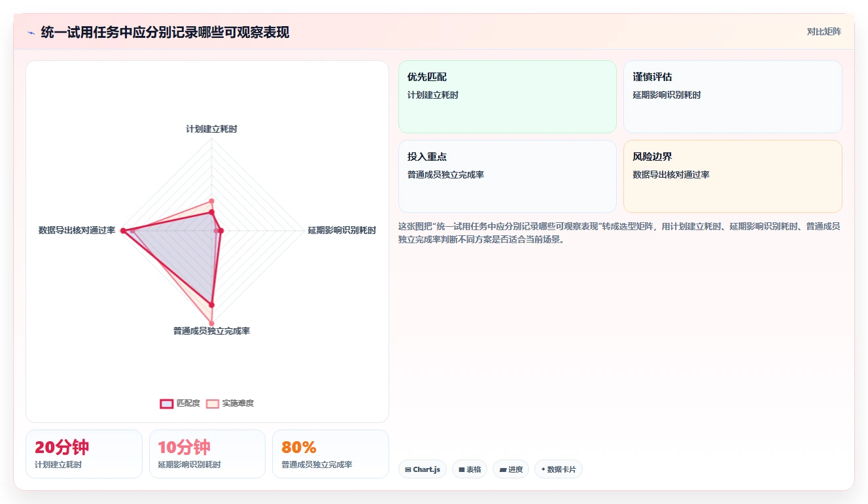Click the 延期影响识别耗时 radar axis label
Screen dimensions: 868x504
click(x=342, y=230)
